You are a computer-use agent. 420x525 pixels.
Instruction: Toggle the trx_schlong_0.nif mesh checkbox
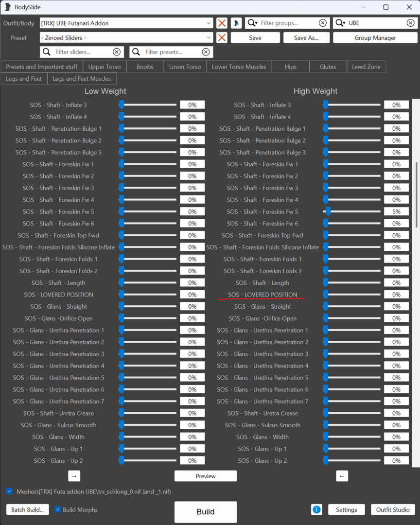click(9, 491)
